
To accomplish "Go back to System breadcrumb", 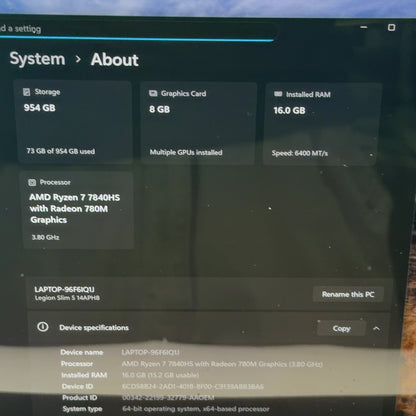I will (x=37, y=59).
